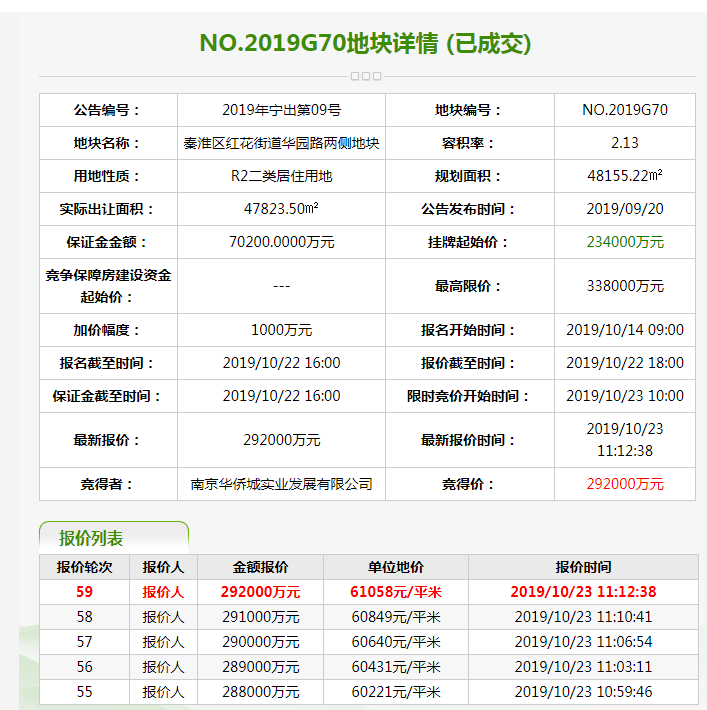Click the page title NO.2019G70地块详情
707x710 pixels.
pyautogui.click(x=319, y=43)
